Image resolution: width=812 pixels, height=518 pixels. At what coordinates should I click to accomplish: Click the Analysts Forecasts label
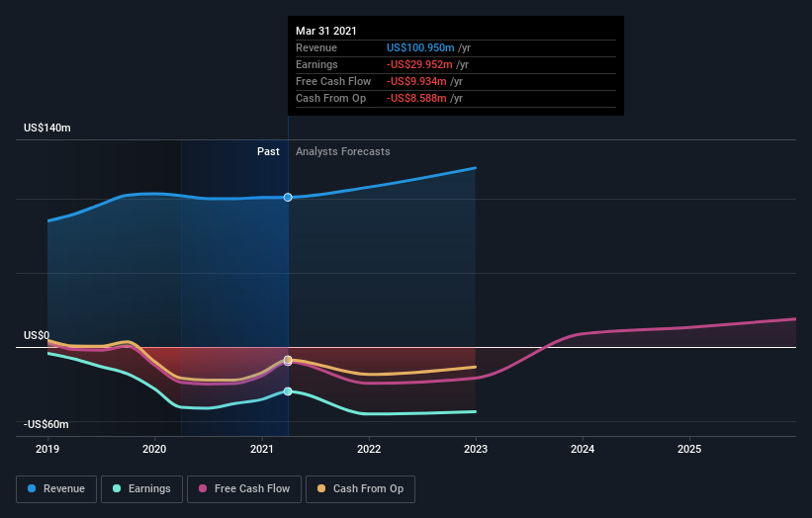(343, 151)
